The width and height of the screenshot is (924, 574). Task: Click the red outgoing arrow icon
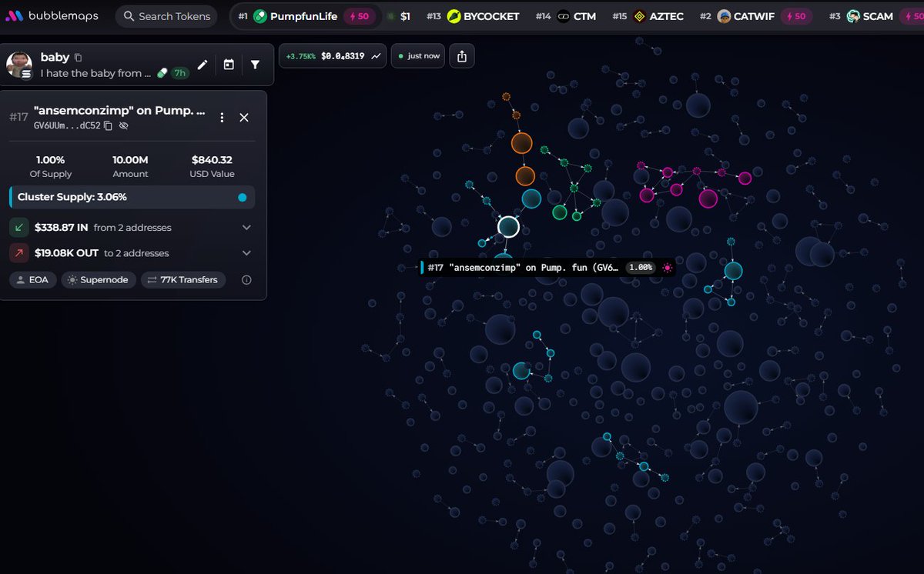[x=19, y=253]
